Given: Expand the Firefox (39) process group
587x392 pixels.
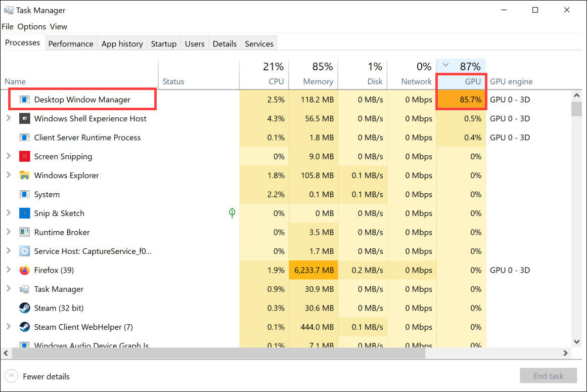Looking at the screenshot, I should tap(8, 270).
